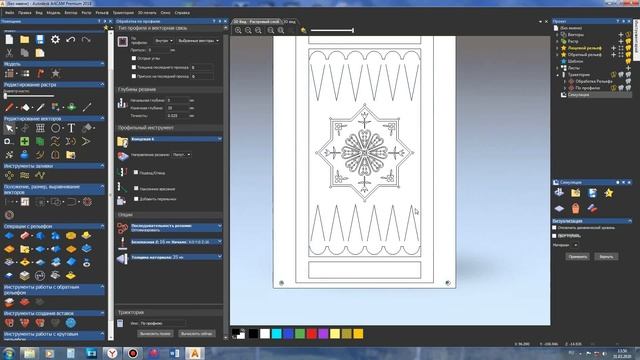
Task: Click the zoom out magnifier icon
Action: coord(248,30)
